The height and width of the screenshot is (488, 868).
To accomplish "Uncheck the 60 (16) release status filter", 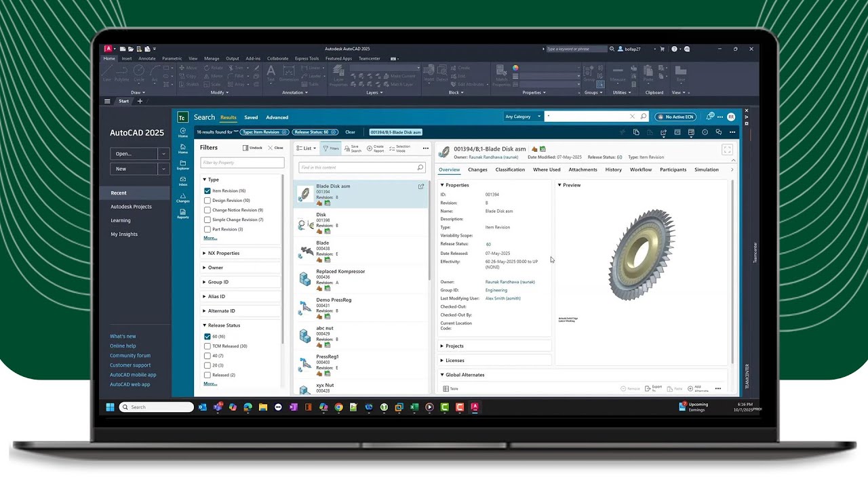I will pyautogui.click(x=208, y=336).
